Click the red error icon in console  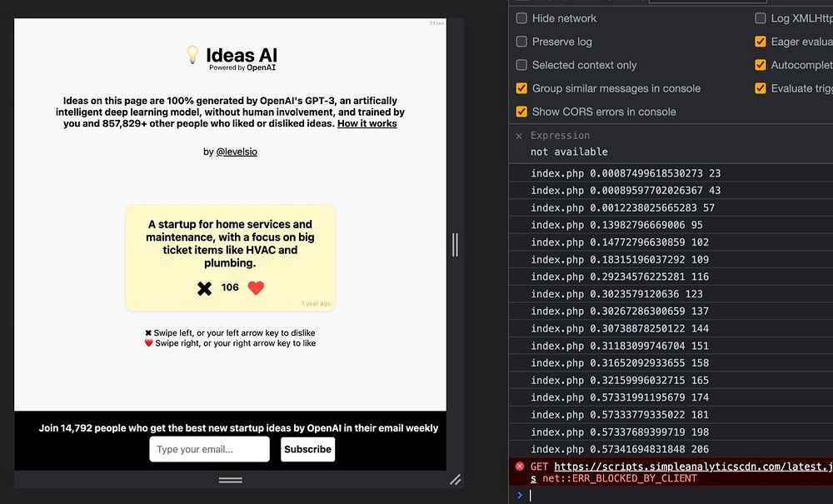click(x=520, y=467)
